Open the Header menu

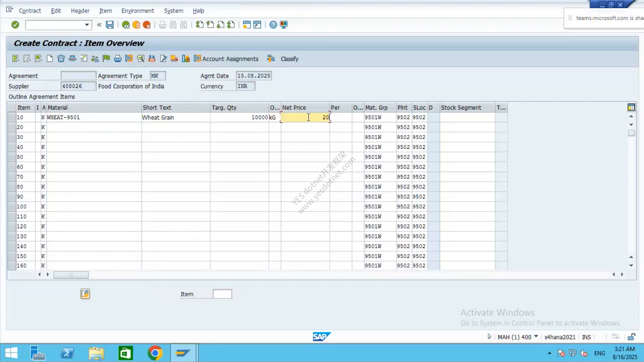[80, 11]
